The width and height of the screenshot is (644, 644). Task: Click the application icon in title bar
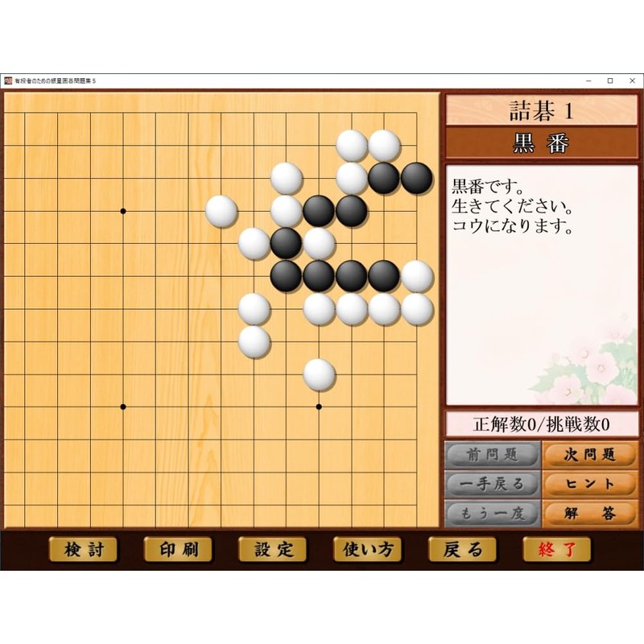point(8,80)
